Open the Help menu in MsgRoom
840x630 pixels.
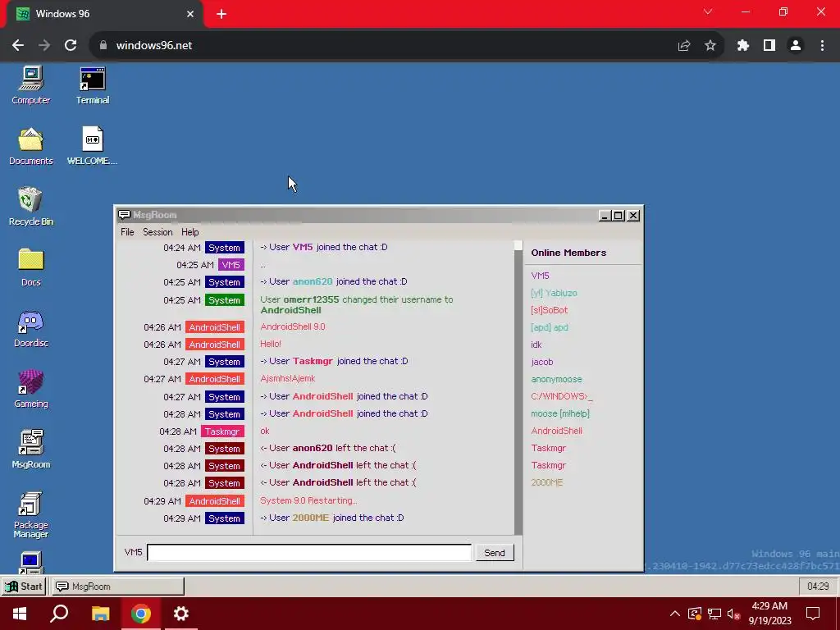[189, 232]
